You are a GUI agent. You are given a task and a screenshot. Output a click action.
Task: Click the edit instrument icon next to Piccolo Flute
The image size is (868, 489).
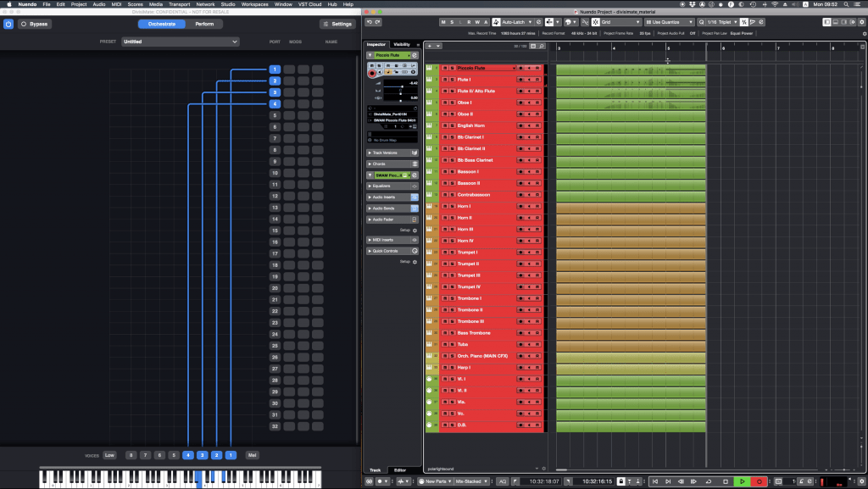tap(414, 55)
